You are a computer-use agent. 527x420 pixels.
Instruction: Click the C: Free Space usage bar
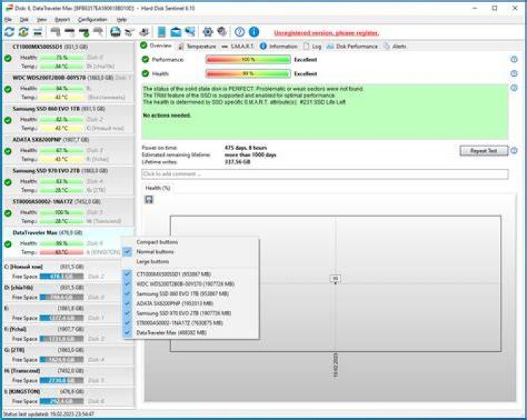(x=61, y=276)
